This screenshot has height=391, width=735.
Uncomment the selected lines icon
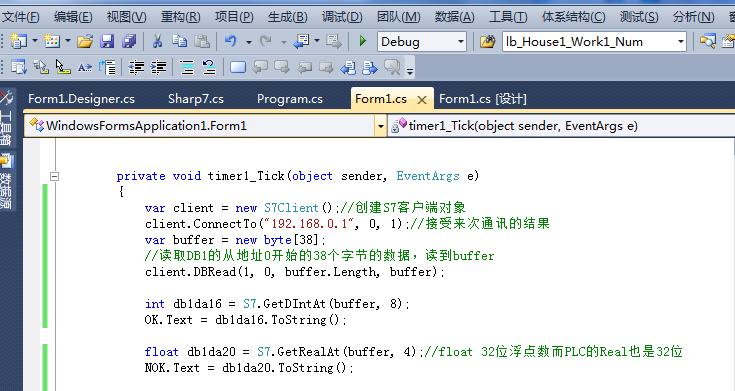click(209, 67)
